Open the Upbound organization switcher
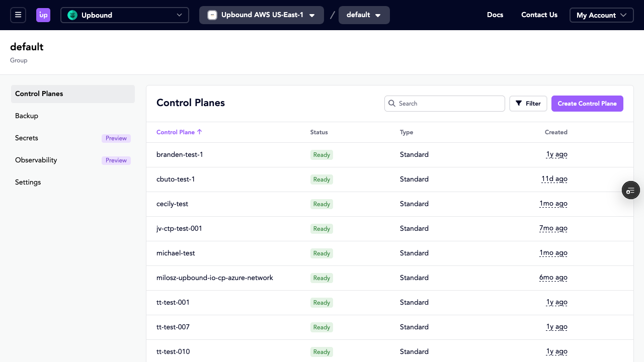Image resolution: width=644 pixels, height=362 pixels. tap(125, 15)
